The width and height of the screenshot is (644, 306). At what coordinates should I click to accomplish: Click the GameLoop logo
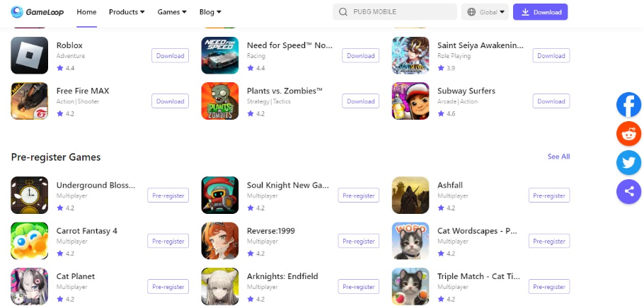pos(38,12)
